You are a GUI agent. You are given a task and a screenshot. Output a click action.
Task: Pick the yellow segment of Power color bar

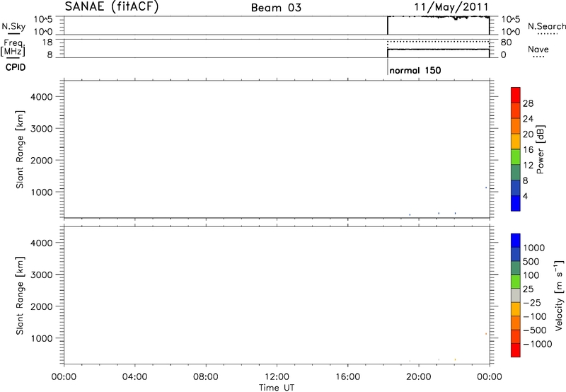coord(516,141)
